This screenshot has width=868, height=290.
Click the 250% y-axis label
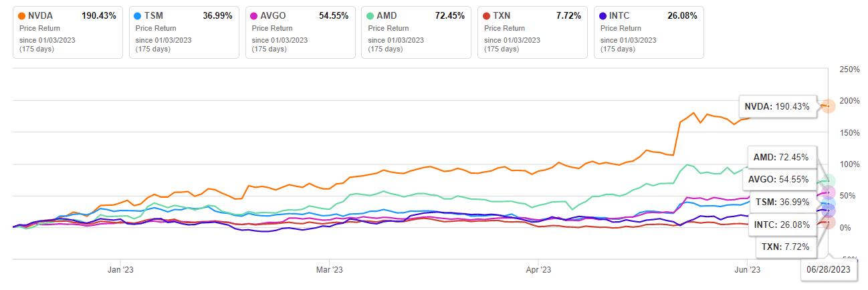pos(849,69)
